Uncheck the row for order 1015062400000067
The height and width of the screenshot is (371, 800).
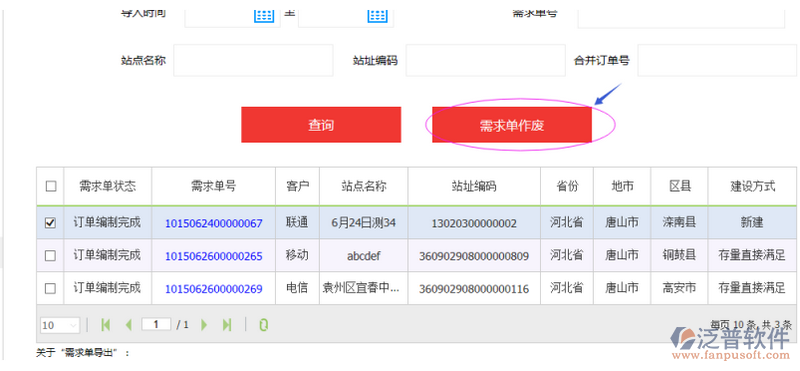(51, 223)
